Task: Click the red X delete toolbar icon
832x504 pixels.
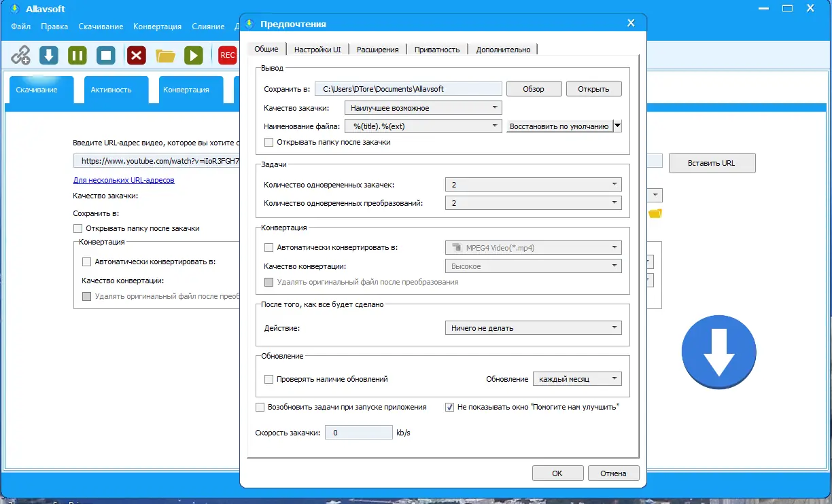Action: [x=137, y=55]
